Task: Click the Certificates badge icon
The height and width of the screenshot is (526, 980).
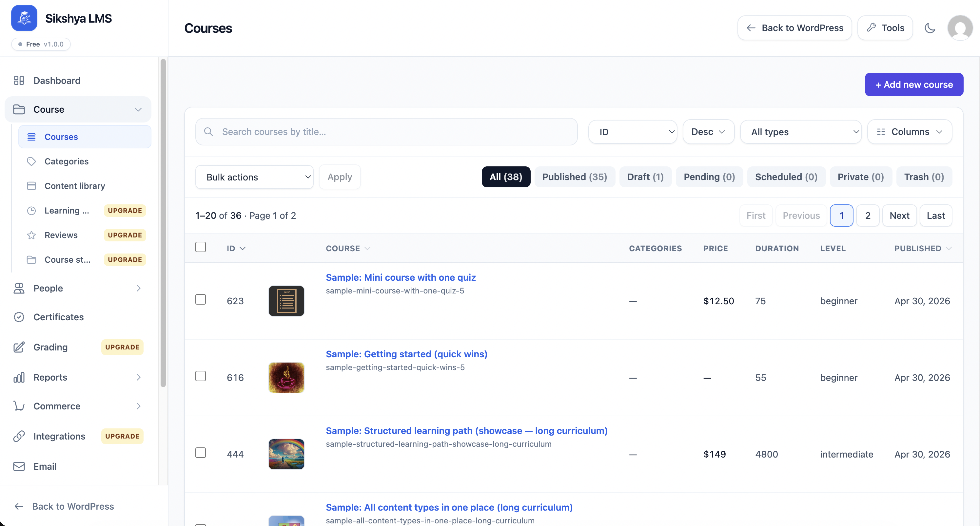Action: (19, 317)
